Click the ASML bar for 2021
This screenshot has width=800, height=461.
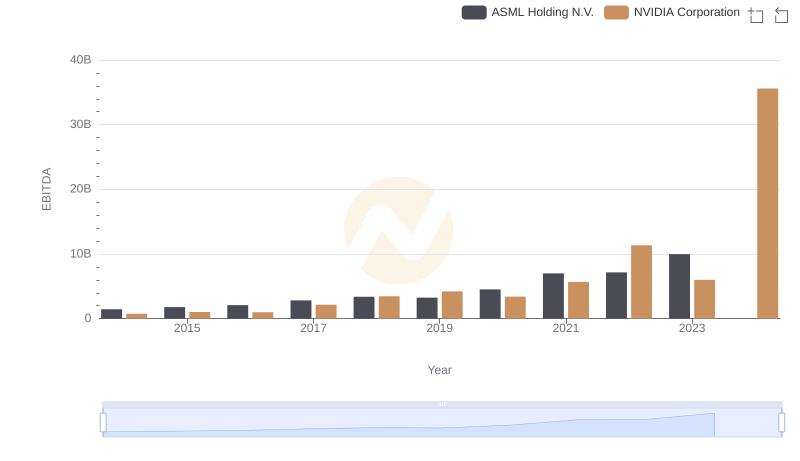pos(553,296)
